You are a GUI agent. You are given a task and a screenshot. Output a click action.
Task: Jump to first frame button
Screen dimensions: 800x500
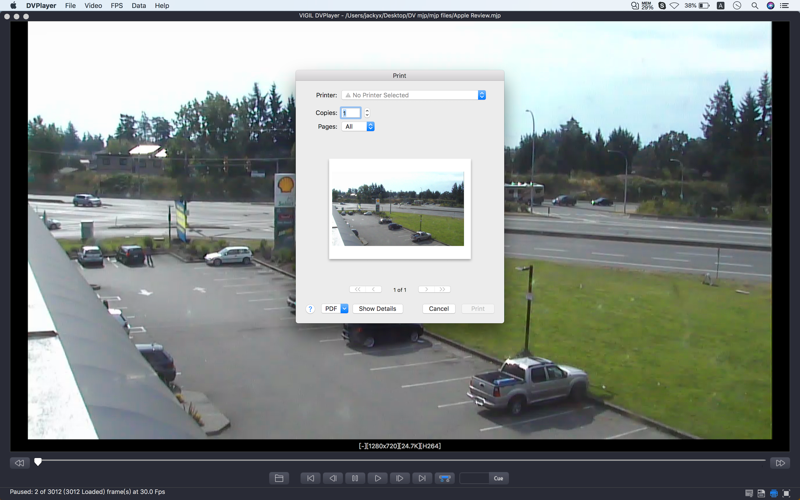pos(310,478)
